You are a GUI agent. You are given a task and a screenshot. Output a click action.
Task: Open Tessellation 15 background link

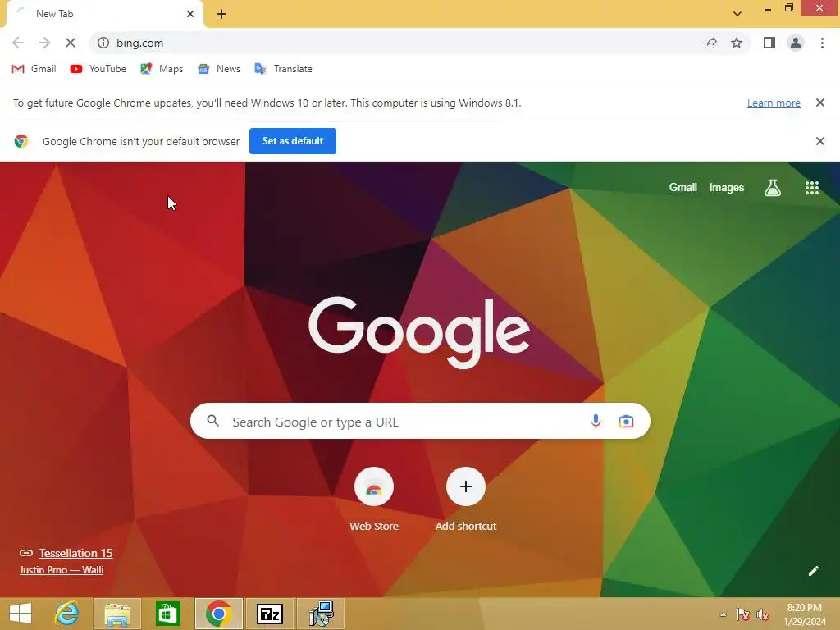tap(76, 553)
